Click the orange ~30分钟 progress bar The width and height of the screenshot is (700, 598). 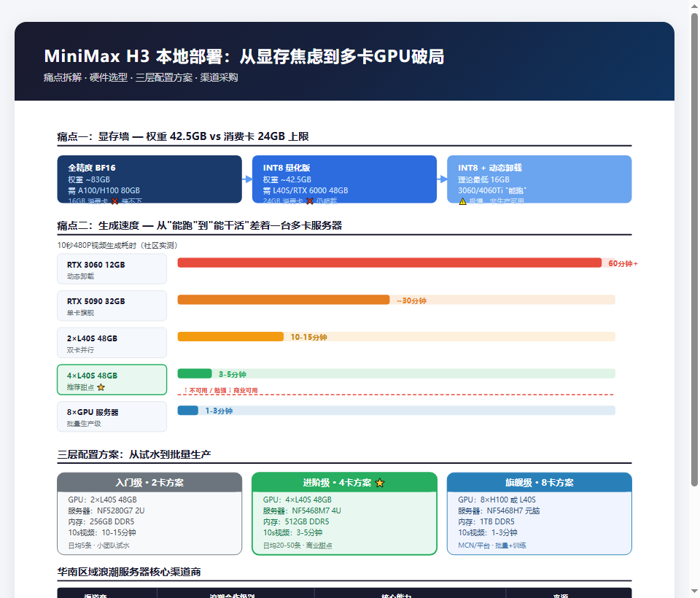tap(284, 300)
